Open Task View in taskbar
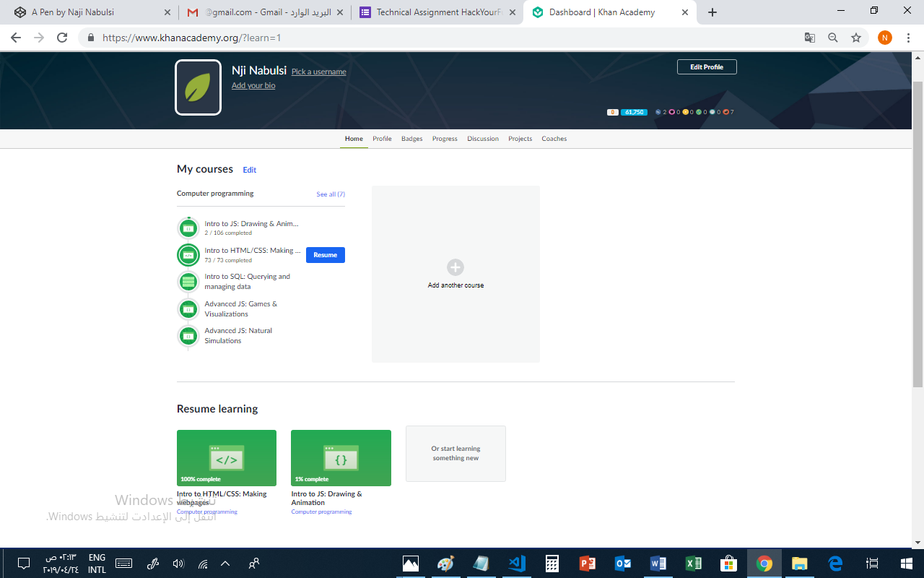 872,564
